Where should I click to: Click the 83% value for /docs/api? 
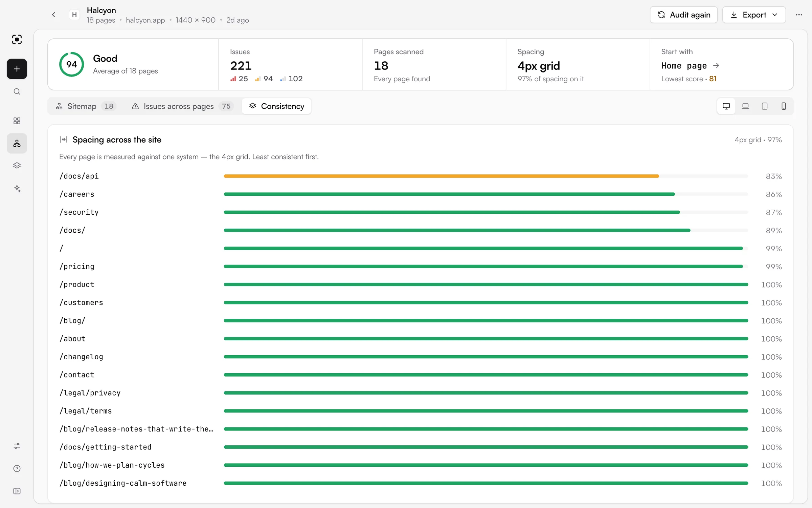774,176
